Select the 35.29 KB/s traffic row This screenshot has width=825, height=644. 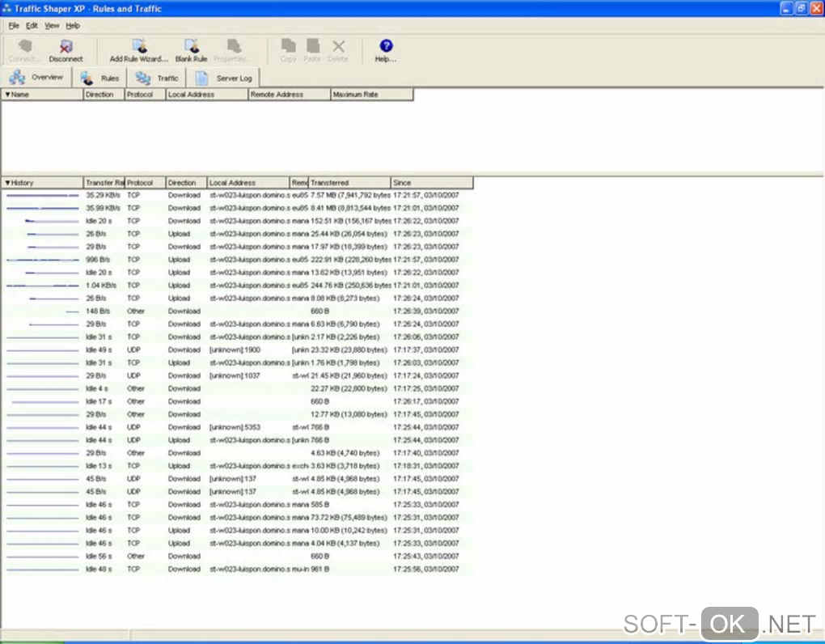click(x=237, y=195)
